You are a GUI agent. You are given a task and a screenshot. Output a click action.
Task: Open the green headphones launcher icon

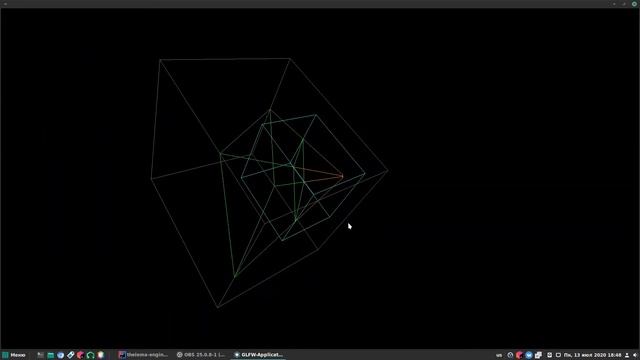(91, 355)
